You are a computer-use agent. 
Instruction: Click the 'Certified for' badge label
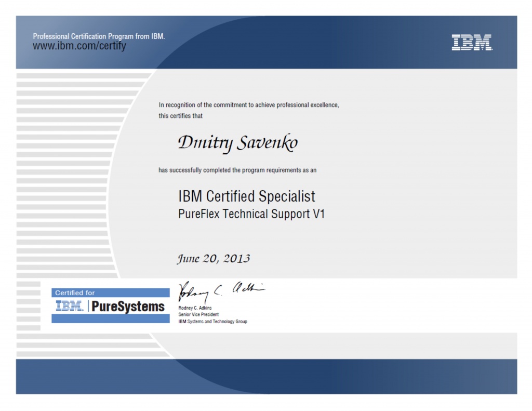coord(75,293)
